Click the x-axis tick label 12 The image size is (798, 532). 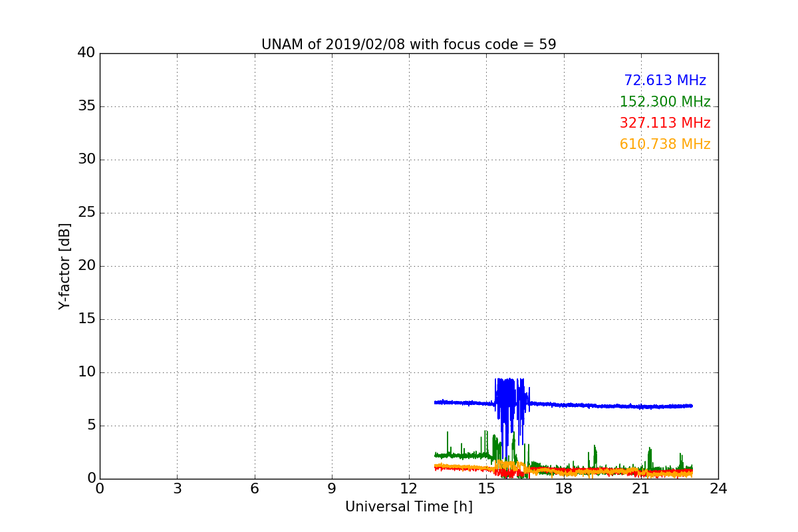(x=409, y=489)
